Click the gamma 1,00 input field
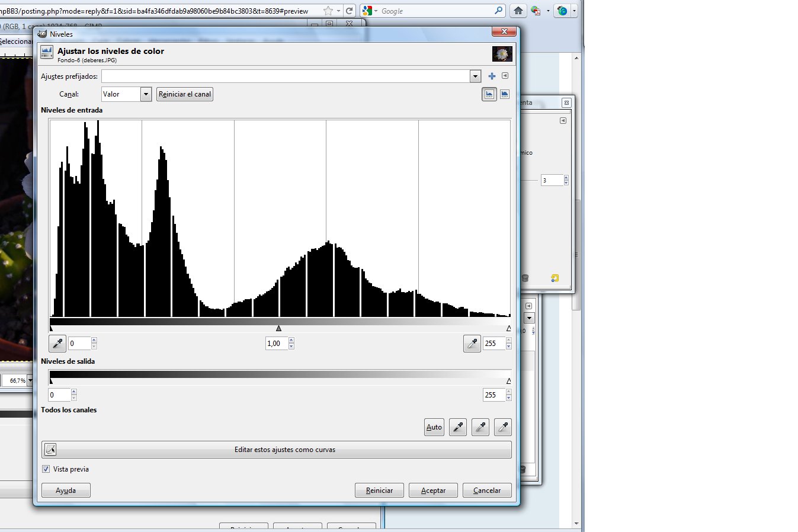Image resolution: width=798 pixels, height=532 pixels. pos(277,343)
